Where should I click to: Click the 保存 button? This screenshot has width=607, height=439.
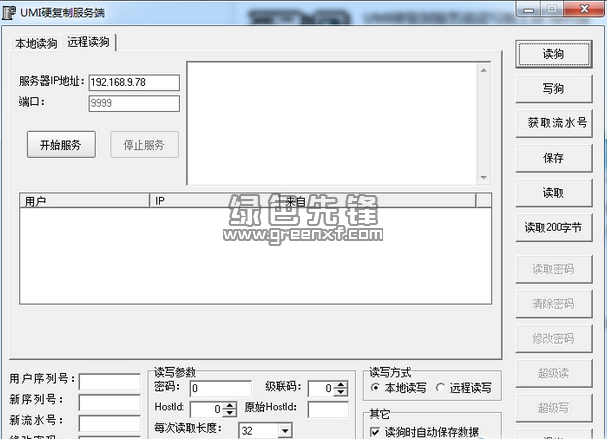coord(553,158)
